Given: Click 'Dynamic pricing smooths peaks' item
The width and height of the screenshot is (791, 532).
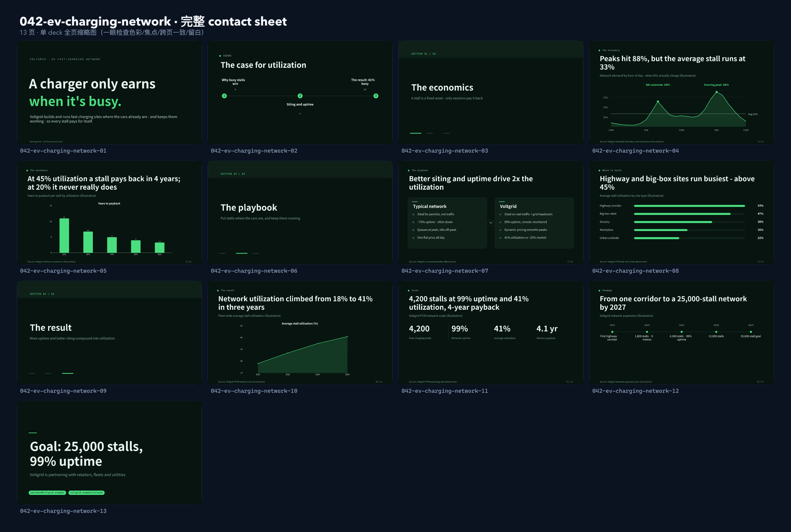Looking at the screenshot, I should (525, 230).
